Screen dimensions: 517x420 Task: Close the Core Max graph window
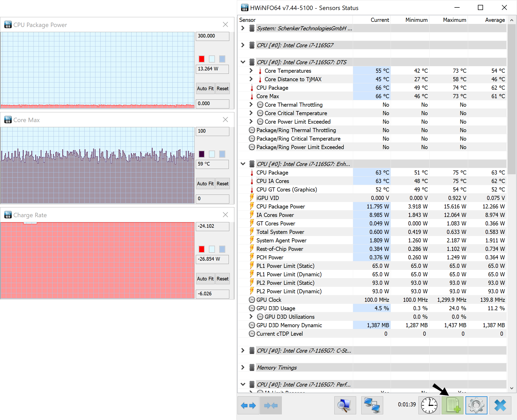[x=225, y=120]
